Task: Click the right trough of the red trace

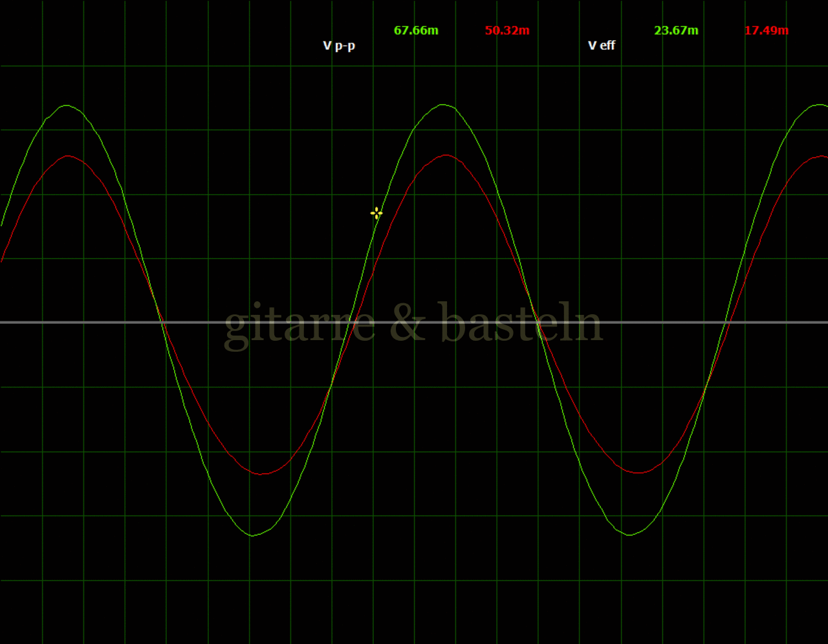Action: point(639,473)
